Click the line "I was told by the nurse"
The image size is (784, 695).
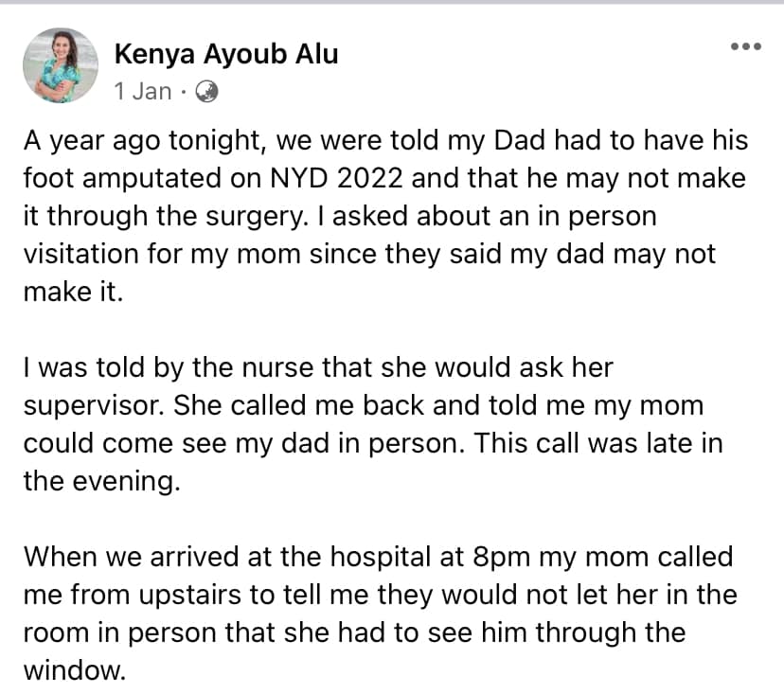tap(318, 367)
